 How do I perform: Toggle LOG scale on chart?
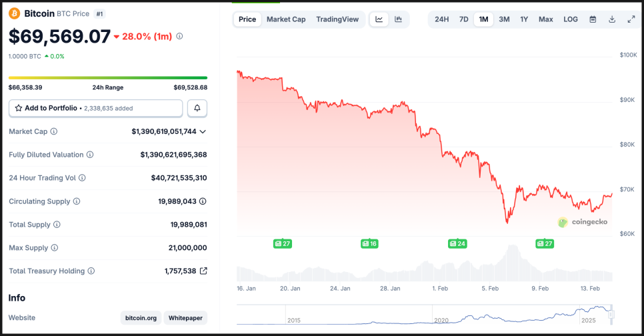tap(571, 19)
